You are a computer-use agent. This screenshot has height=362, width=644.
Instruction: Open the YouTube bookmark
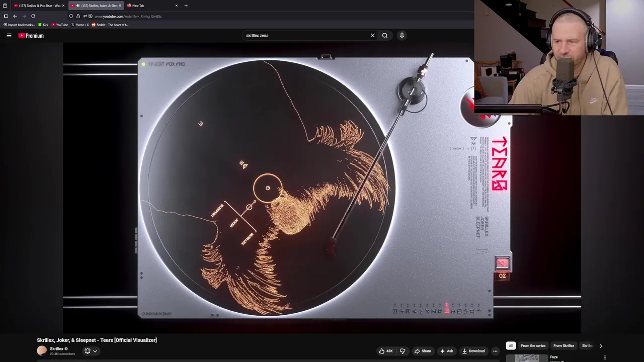tap(60, 25)
